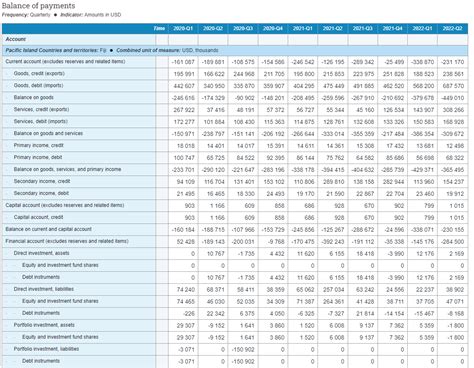Select Balance on current and capital account label

pos(48,229)
